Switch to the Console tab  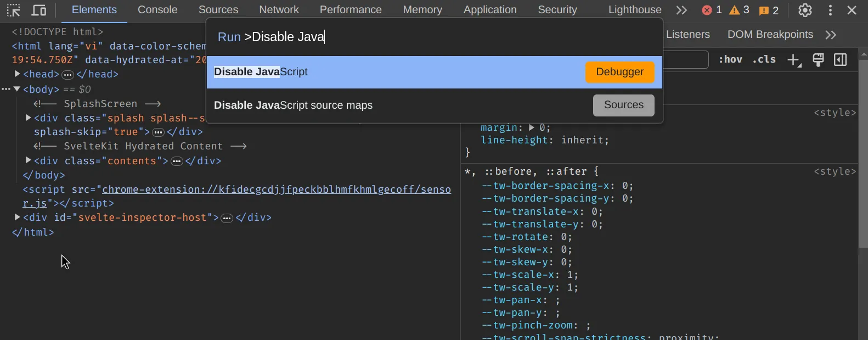point(157,10)
